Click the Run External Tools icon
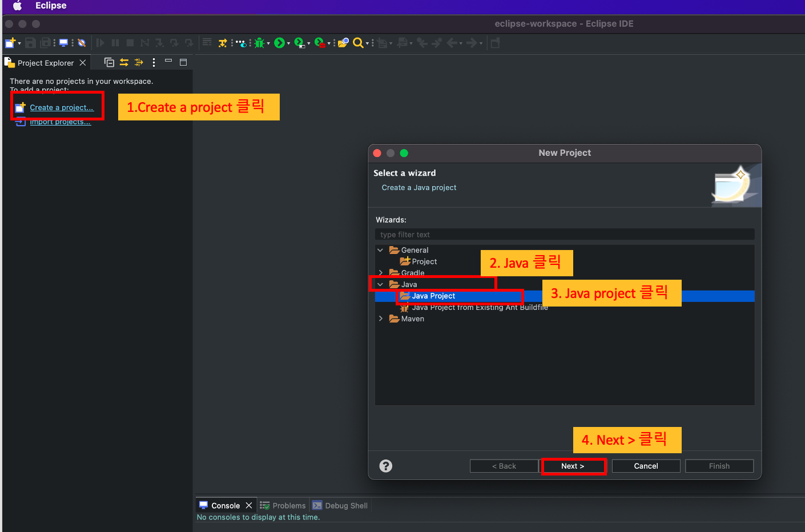Screen dimensions: 805x532 320,43
